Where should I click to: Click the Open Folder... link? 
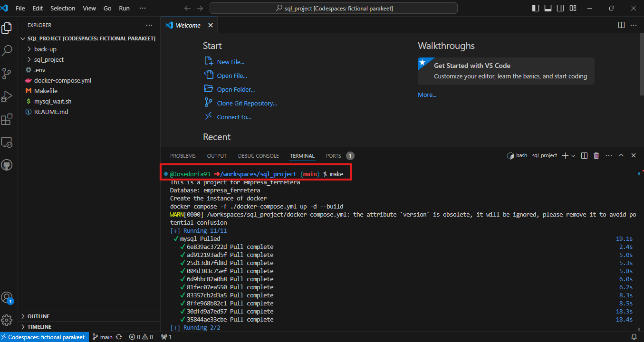[x=236, y=89]
